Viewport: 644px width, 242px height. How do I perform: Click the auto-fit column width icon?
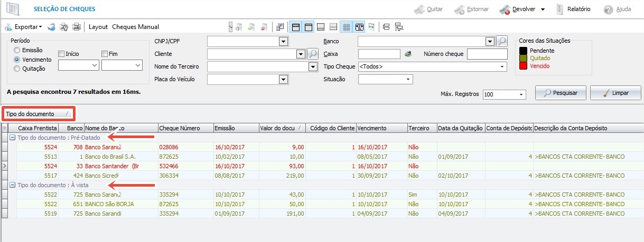point(359,26)
